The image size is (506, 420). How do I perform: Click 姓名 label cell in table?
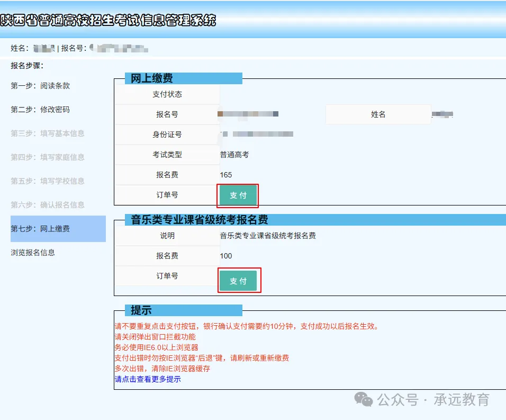(378, 114)
